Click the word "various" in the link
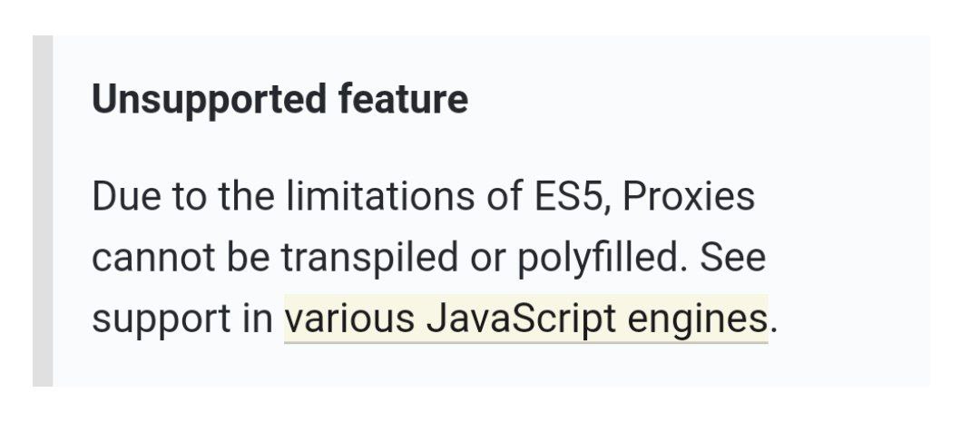980x442 pixels. tap(349, 319)
